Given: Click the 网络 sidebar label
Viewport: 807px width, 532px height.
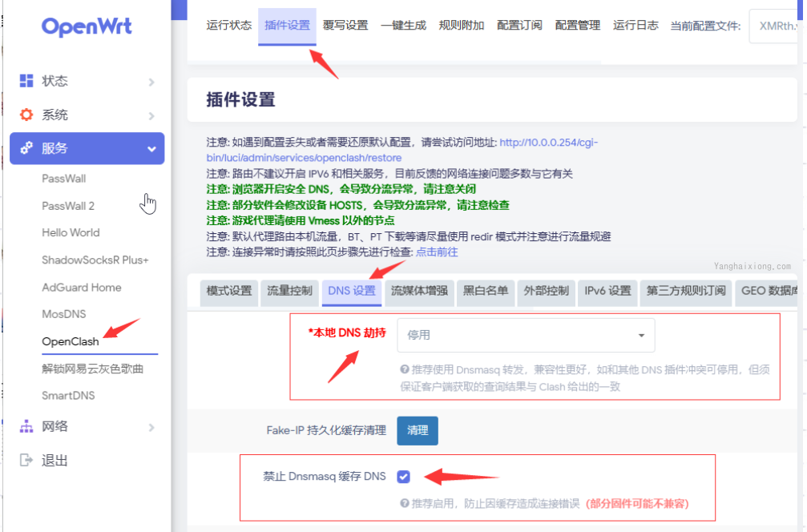Looking at the screenshot, I should point(54,426).
